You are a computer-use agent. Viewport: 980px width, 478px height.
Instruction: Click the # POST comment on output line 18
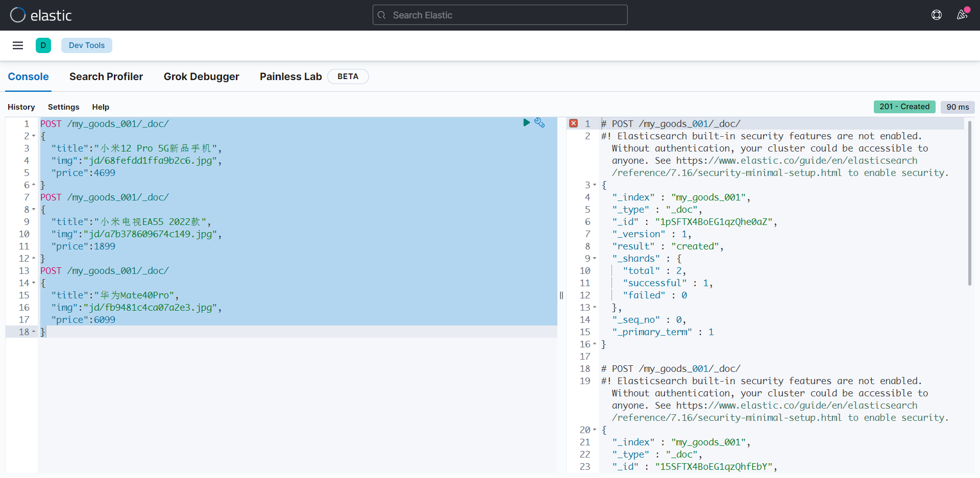point(671,369)
